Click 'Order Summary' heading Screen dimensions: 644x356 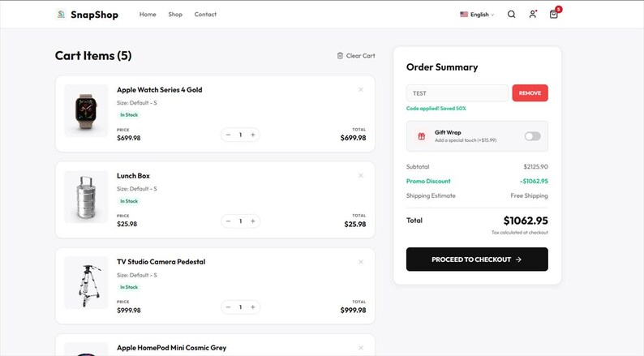point(442,67)
